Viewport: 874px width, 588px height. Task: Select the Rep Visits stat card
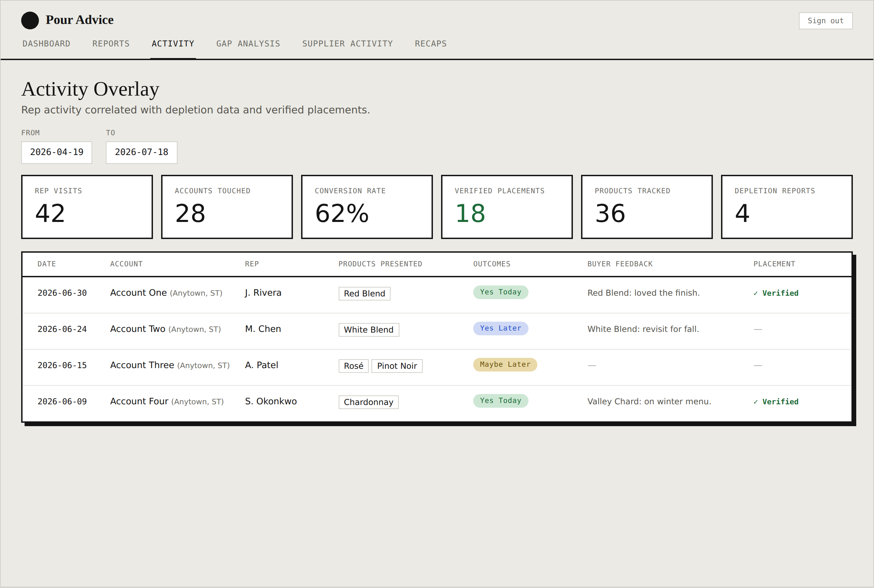pos(87,207)
